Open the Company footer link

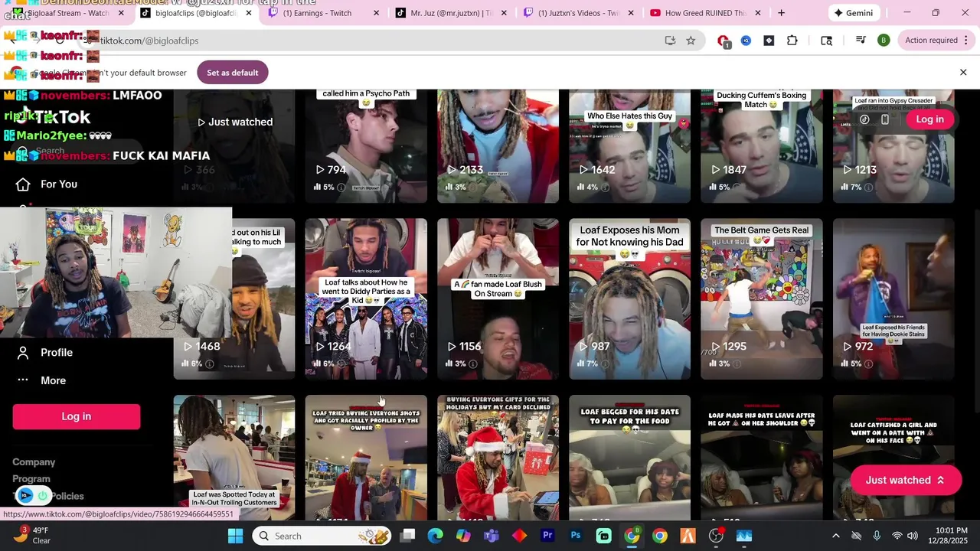(x=34, y=462)
